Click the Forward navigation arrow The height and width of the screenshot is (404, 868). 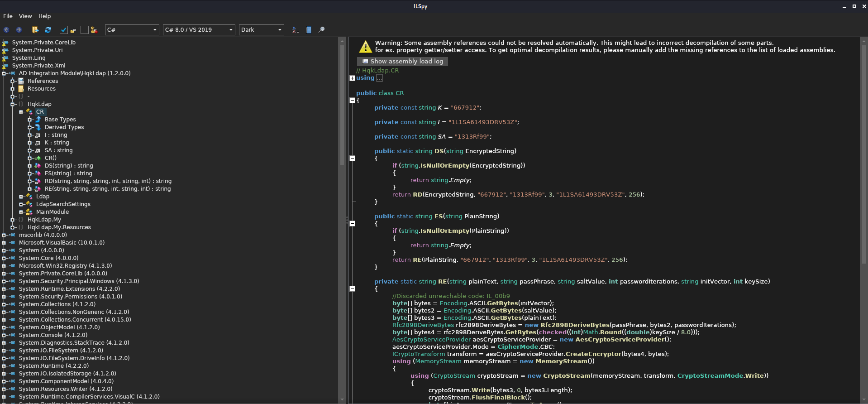(x=19, y=30)
